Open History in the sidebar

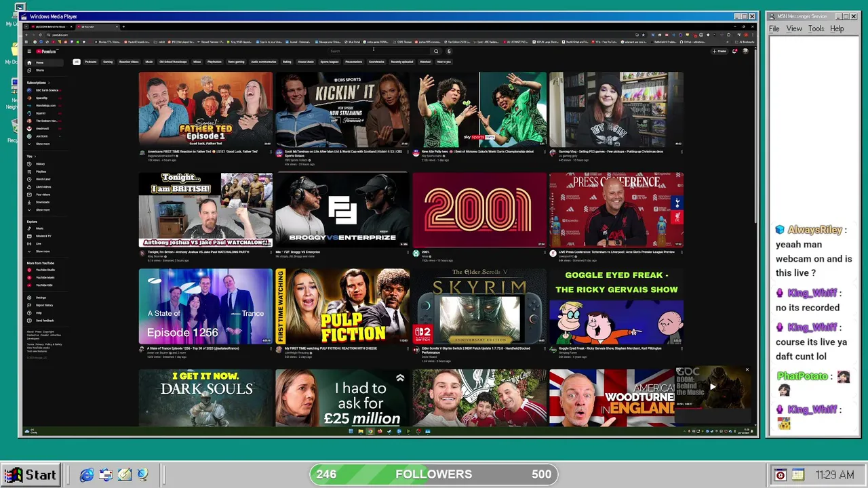44,164
